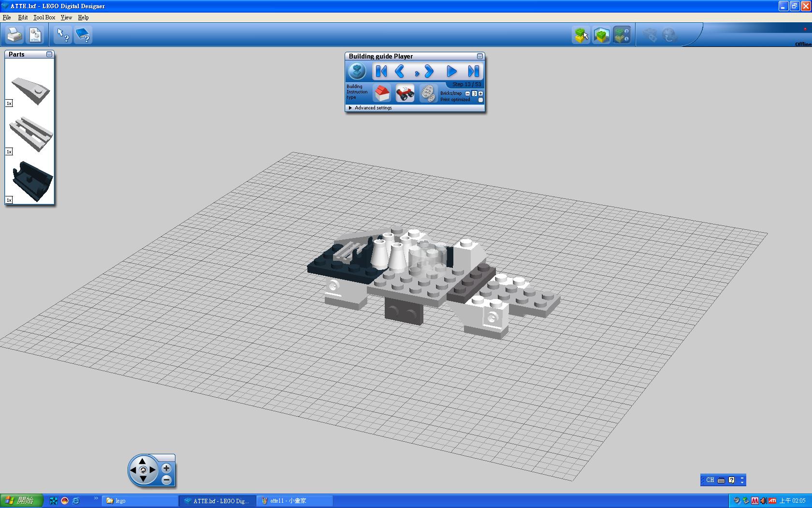Select the house building instruction type
812x508 pixels.
(x=382, y=92)
